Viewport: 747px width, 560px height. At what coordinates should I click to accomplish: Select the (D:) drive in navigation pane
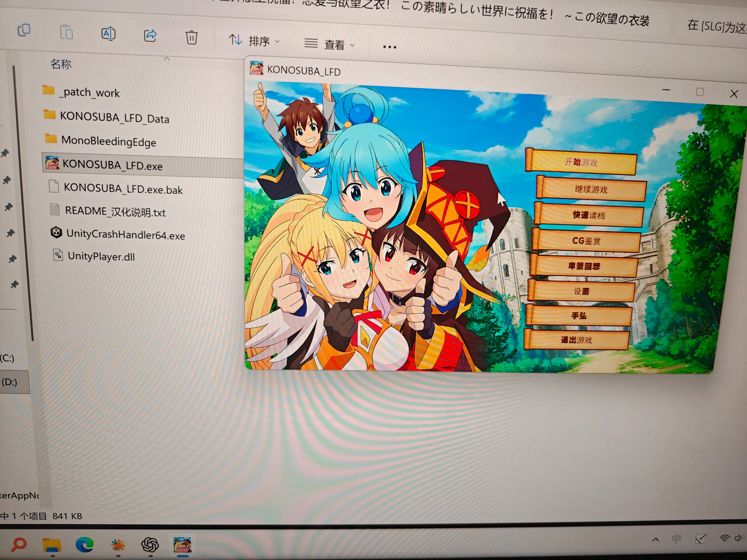14,382
